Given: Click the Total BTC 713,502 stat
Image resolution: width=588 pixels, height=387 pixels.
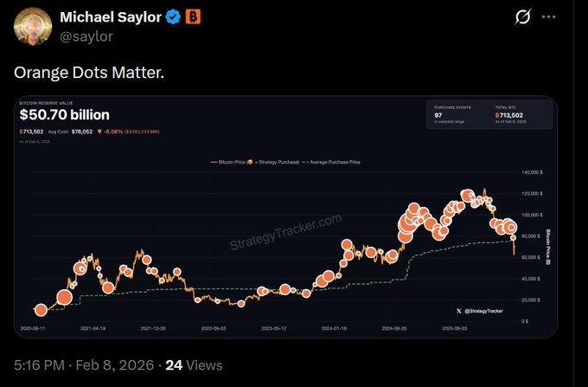Looking at the screenshot, I should pos(511,114).
